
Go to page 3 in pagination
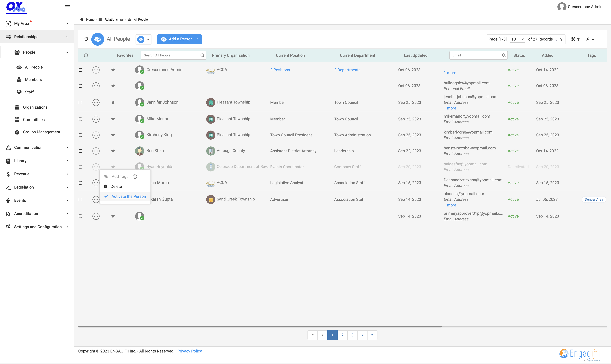[352, 335]
